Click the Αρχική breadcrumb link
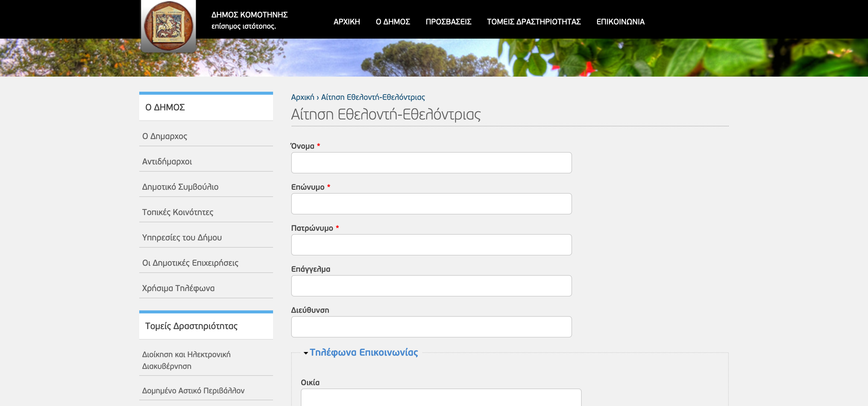Image resolution: width=868 pixels, height=406 pixels. (x=302, y=97)
